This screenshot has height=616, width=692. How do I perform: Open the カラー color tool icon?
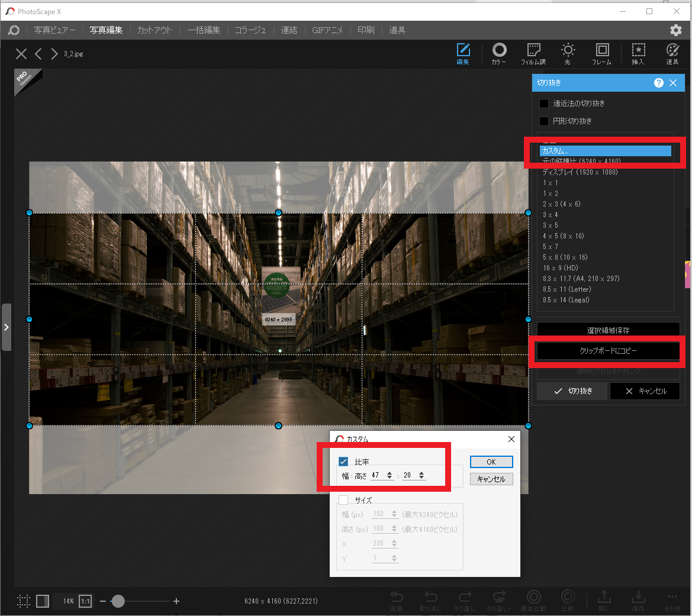click(x=499, y=52)
